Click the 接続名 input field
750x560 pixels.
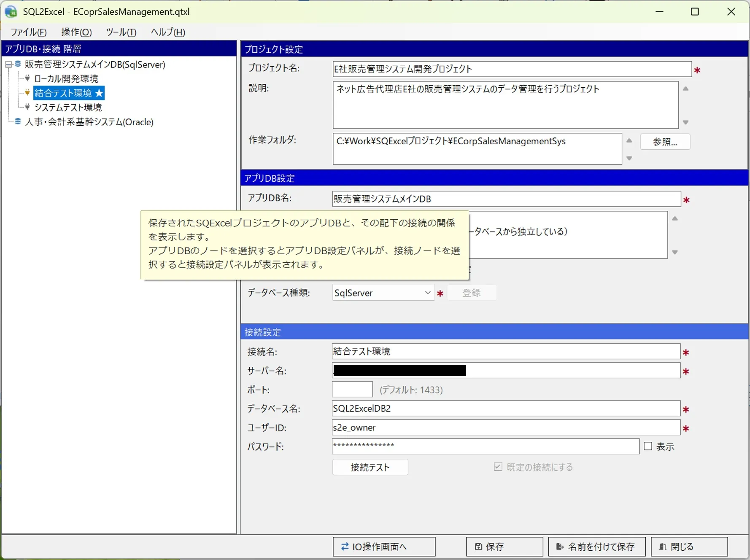506,351
